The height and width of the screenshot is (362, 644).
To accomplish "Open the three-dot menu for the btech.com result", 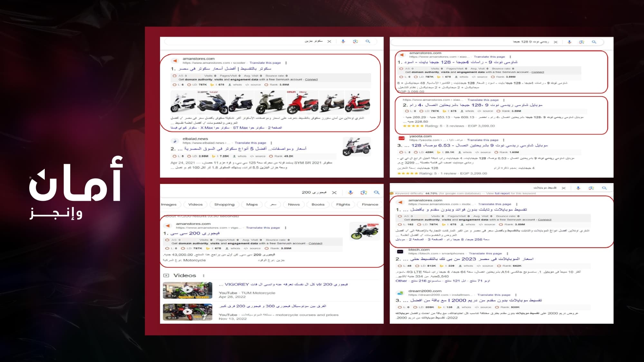I will click(x=507, y=254).
